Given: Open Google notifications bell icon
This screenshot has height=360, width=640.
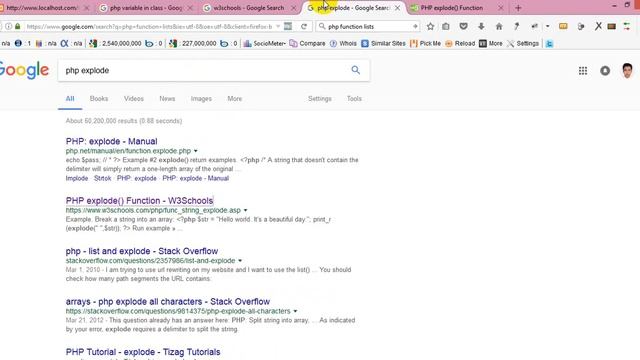Looking at the screenshot, I should pyautogui.click(x=605, y=71).
